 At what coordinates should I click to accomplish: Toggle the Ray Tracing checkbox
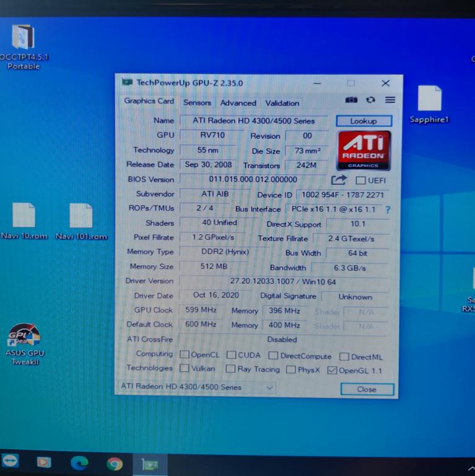(230, 369)
